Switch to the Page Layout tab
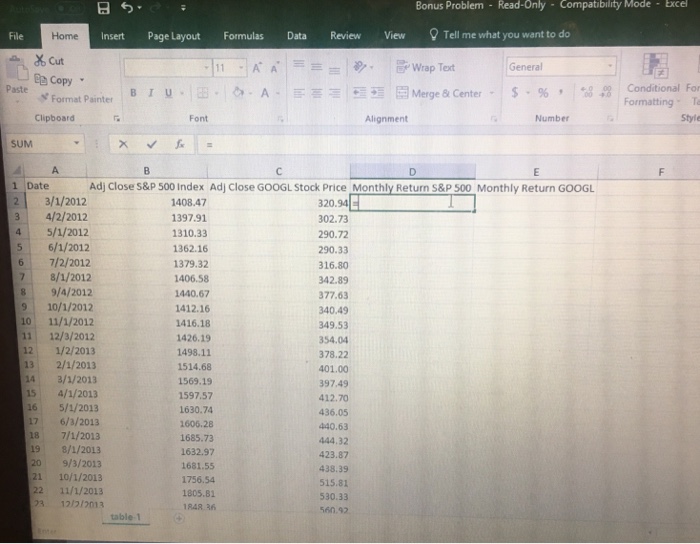 pos(174,36)
